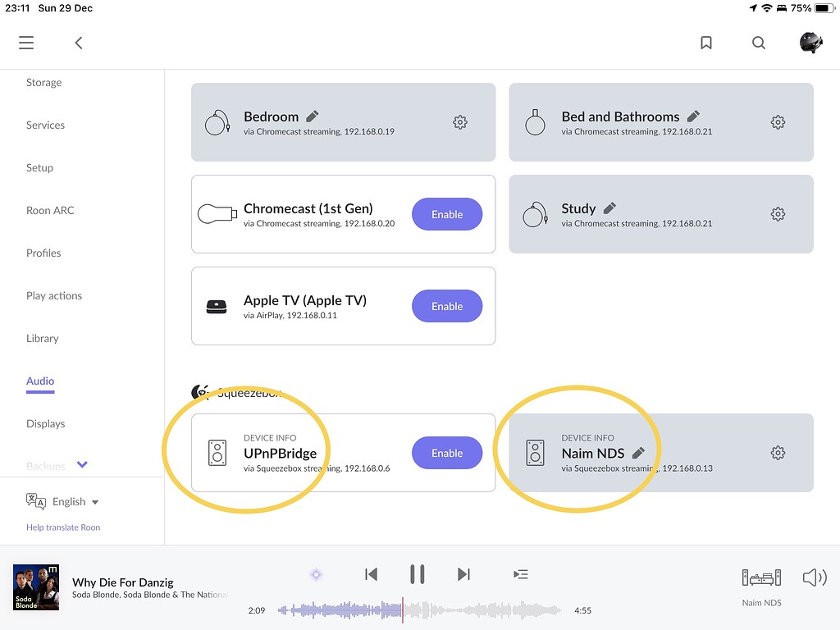The height and width of the screenshot is (630, 840).
Task: Open the play queue icon
Action: (x=521, y=574)
